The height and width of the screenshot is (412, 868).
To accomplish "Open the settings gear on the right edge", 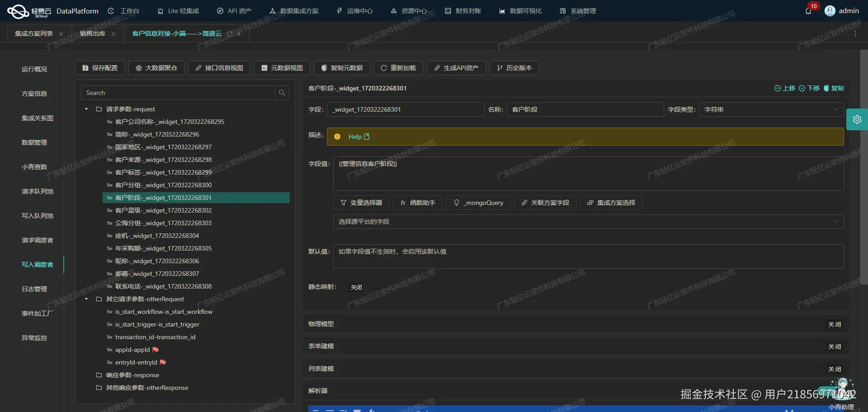I will pyautogui.click(x=858, y=119).
